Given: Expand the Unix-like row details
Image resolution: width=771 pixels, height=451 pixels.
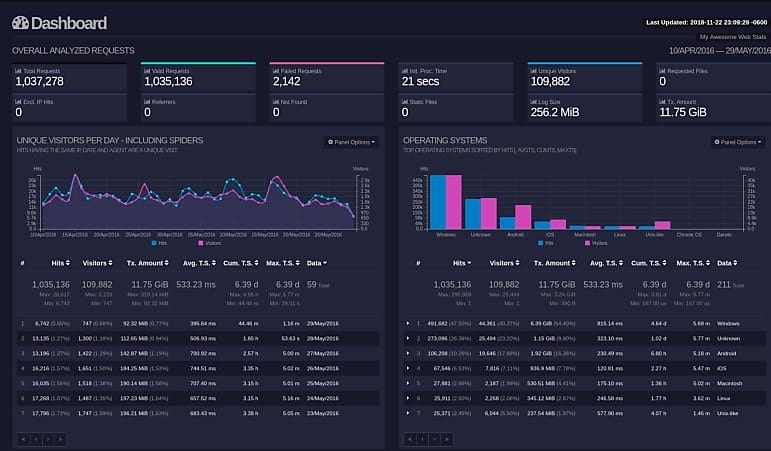Looking at the screenshot, I should point(408,413).
